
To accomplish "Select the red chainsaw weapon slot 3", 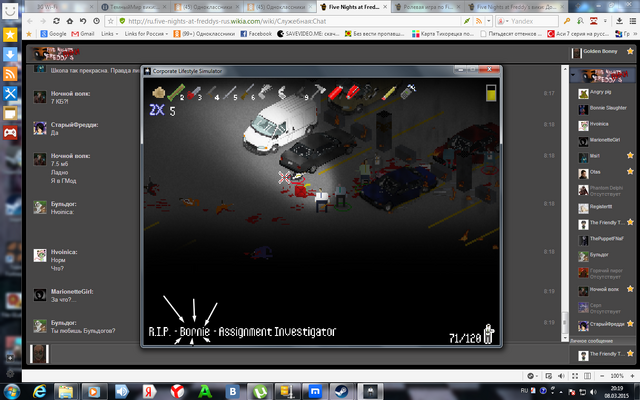I will (x=194, y=93).
